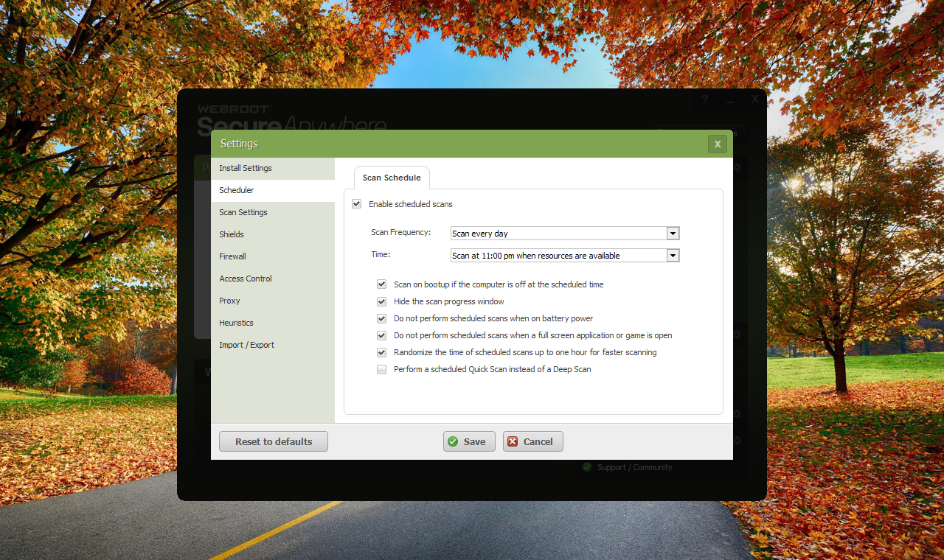Screen dimensions: 944x560
Task: Open the Import / Export section
Action: pyautogui.click(x=246, y=345)
